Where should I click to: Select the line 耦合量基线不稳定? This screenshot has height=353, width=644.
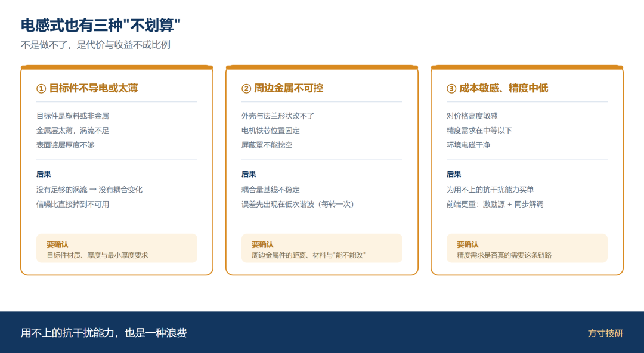tap(270, 190)
